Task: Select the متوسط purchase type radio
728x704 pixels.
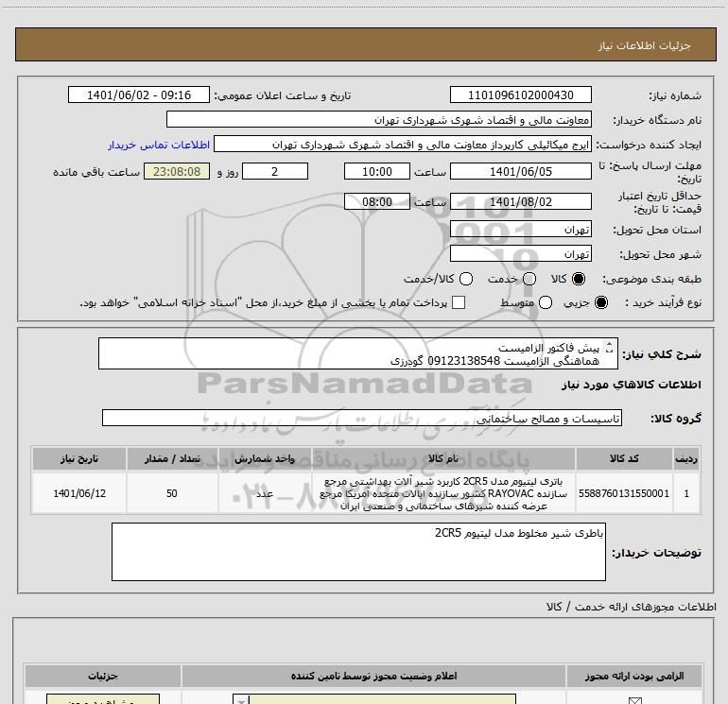Action: coord(546,302)
